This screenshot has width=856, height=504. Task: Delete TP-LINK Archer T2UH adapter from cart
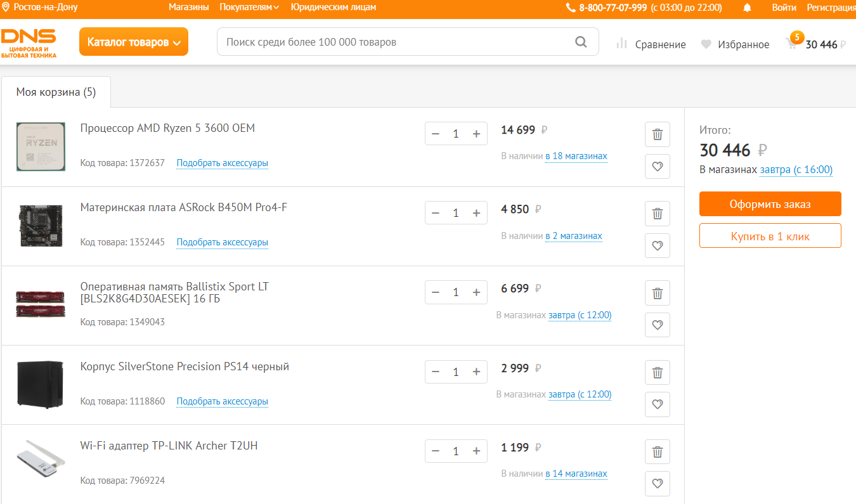[658, 452]
